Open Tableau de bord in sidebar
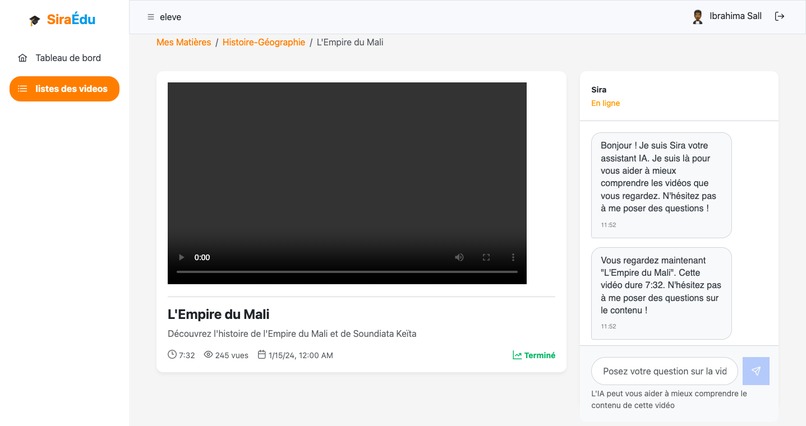This screenshot has width=806, height=426. [x=64, y=58]
